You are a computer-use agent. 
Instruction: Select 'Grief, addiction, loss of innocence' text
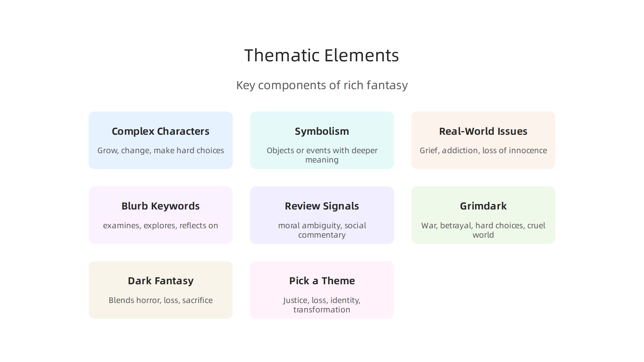[483, 150]
